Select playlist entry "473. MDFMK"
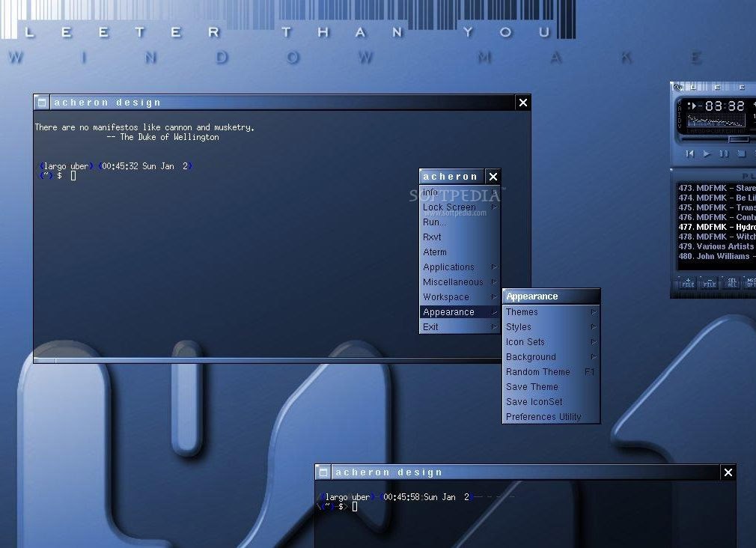 716,188
